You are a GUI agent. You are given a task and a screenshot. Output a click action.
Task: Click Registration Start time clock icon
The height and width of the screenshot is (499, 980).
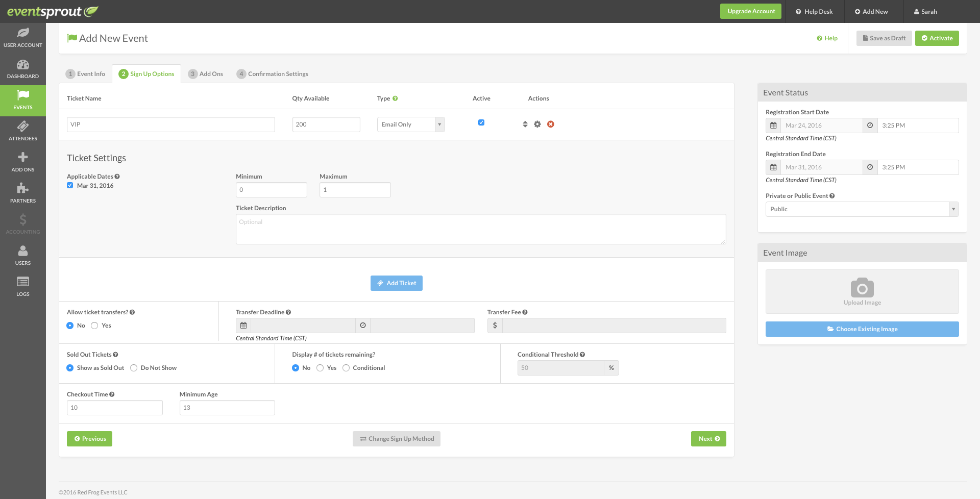tap(870, 126)
